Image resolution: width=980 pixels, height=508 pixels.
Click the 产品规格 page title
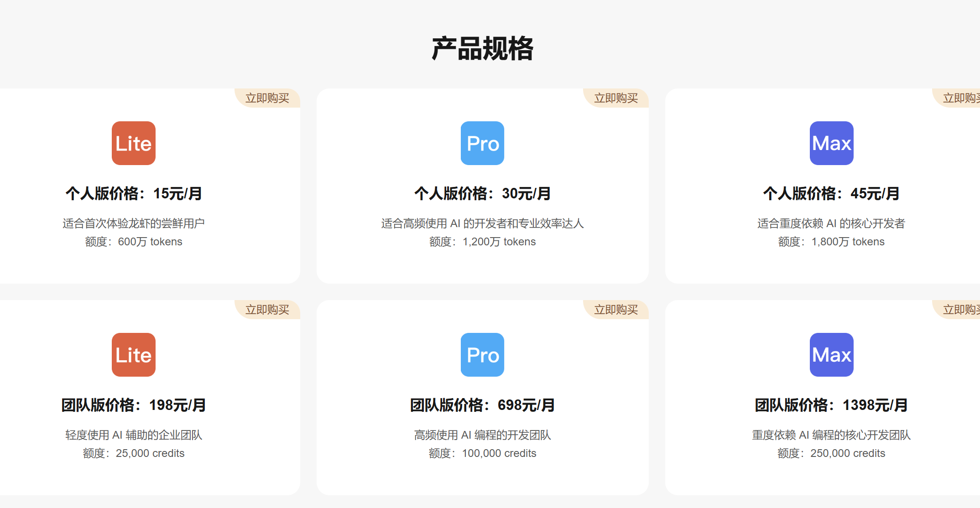(x=482, y=48)
